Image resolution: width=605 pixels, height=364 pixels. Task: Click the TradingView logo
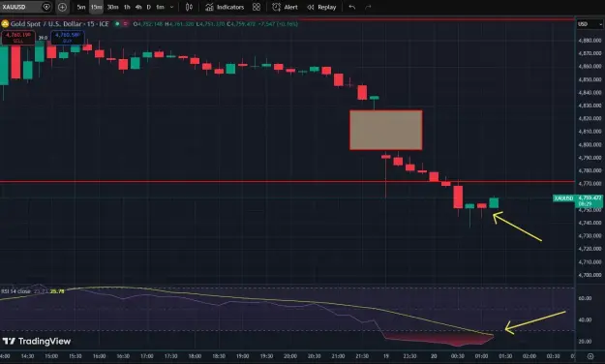[37, 341]
